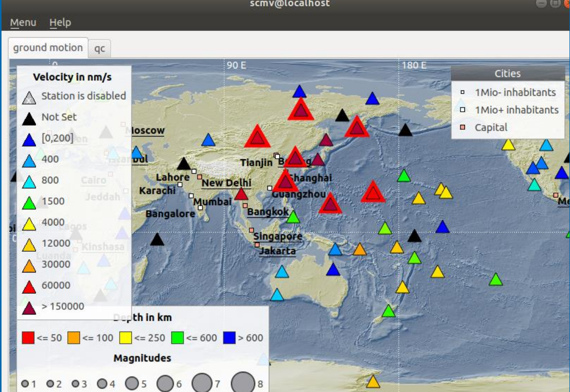Click the orange '<= 100' depth swatch
The height and width of the screenshot is (392, 570).
point(74,337)
